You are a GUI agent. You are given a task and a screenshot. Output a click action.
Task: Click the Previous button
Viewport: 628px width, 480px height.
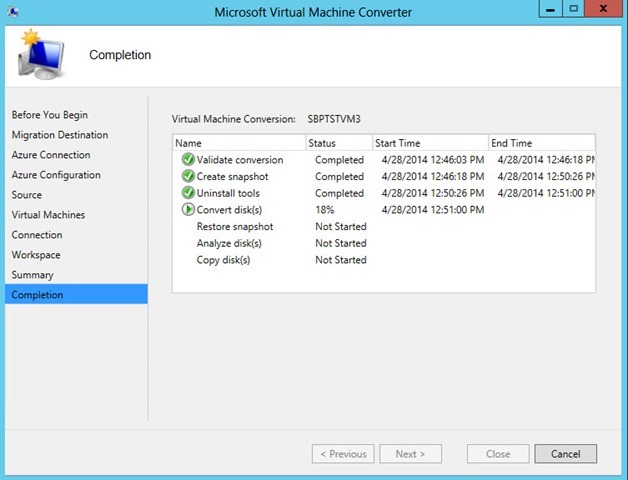[343, 454]
